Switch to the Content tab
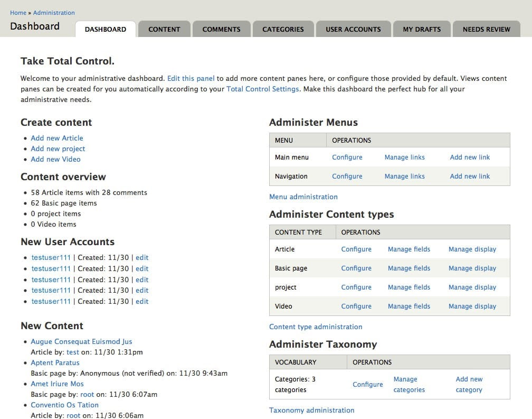The image size is (532, 419). coord(164,29)
